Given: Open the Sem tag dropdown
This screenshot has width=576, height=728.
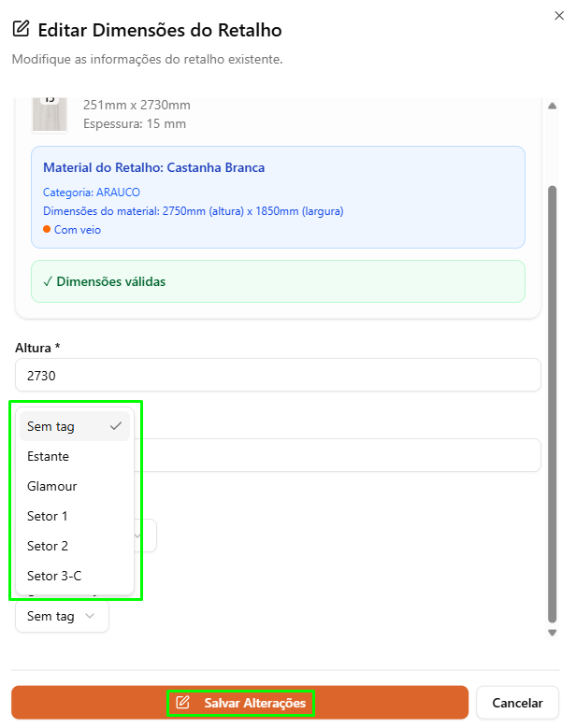Looking at the screenshot, I should [x=63, y=616].
